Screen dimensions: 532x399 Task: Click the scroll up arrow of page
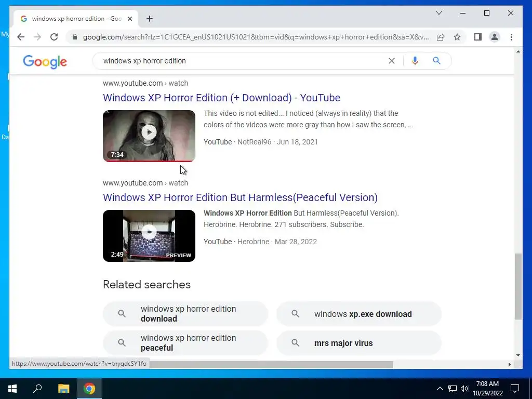[518, 51]
